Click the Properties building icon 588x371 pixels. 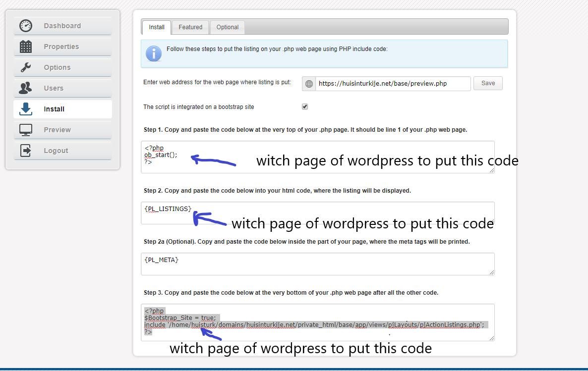click(x=26, y=47)
